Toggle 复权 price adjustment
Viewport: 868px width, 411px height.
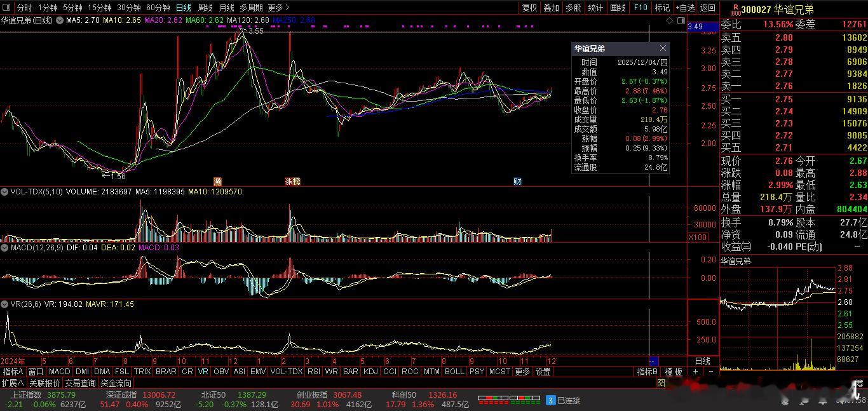point(529,8)
